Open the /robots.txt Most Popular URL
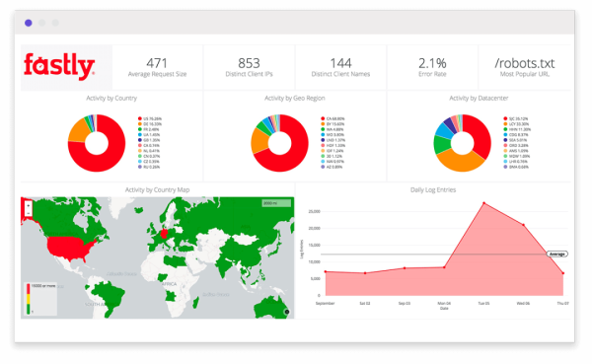Screen dimensions: 592x364 (x=525, y=67)
